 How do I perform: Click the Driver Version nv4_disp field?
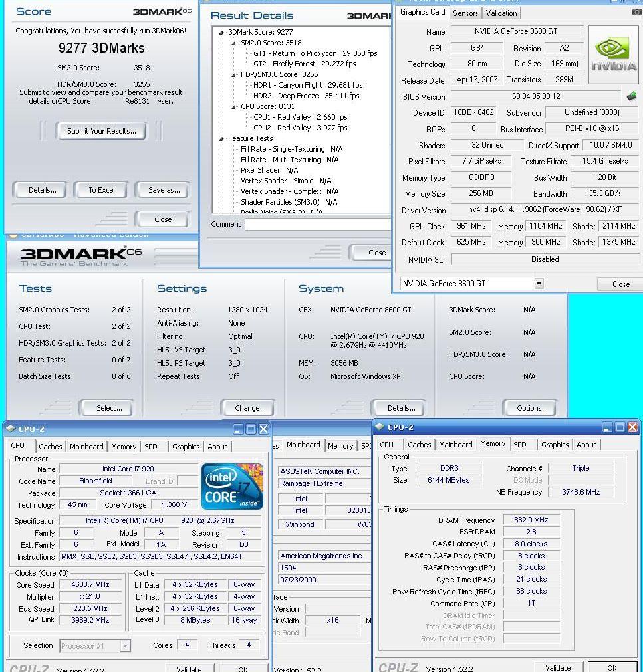(545, 209)
